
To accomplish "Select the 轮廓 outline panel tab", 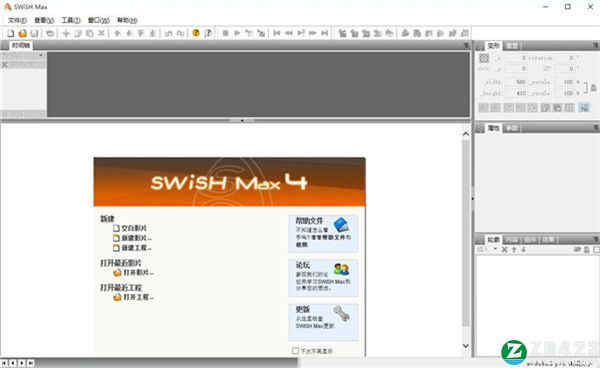I will [493, 240].
